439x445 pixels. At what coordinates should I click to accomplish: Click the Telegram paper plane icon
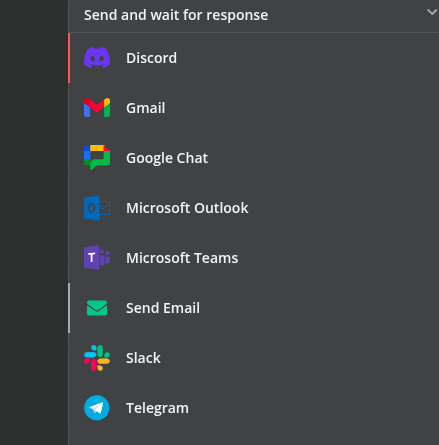point(97,408)
